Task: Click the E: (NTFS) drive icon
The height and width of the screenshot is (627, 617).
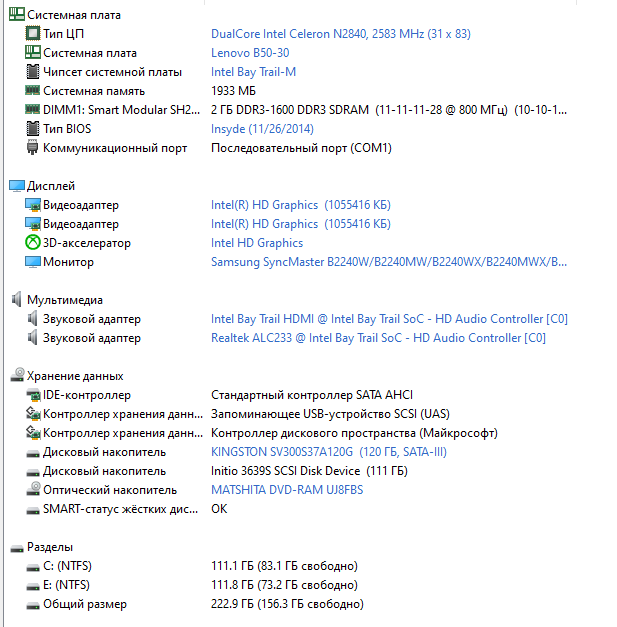Action: tap(33, 587)
